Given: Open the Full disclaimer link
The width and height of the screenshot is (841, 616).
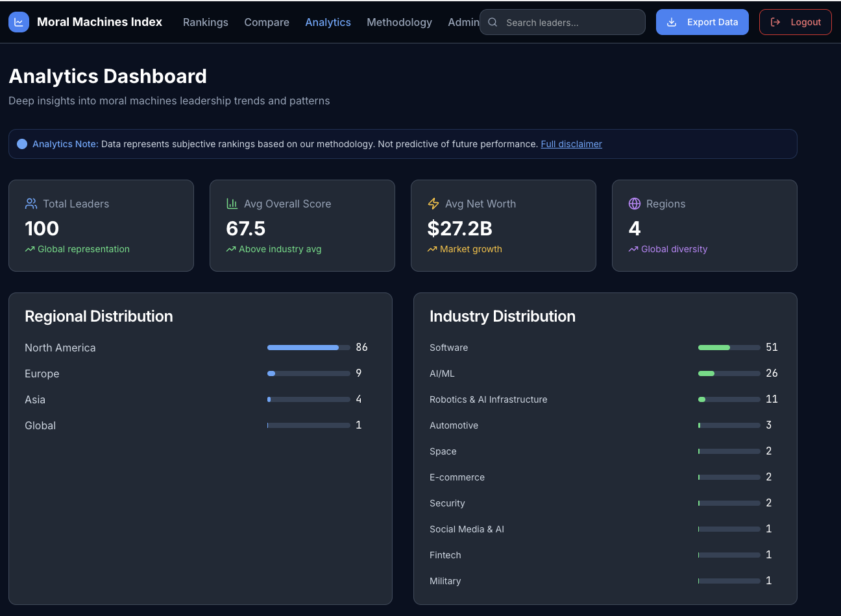Looking at the screenshot, I should (572, 144).
